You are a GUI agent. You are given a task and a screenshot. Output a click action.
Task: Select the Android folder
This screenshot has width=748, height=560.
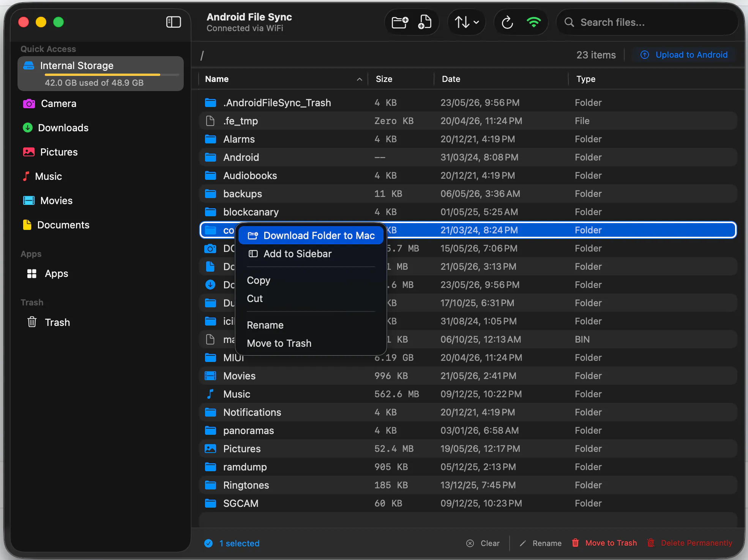pos(468,157)
